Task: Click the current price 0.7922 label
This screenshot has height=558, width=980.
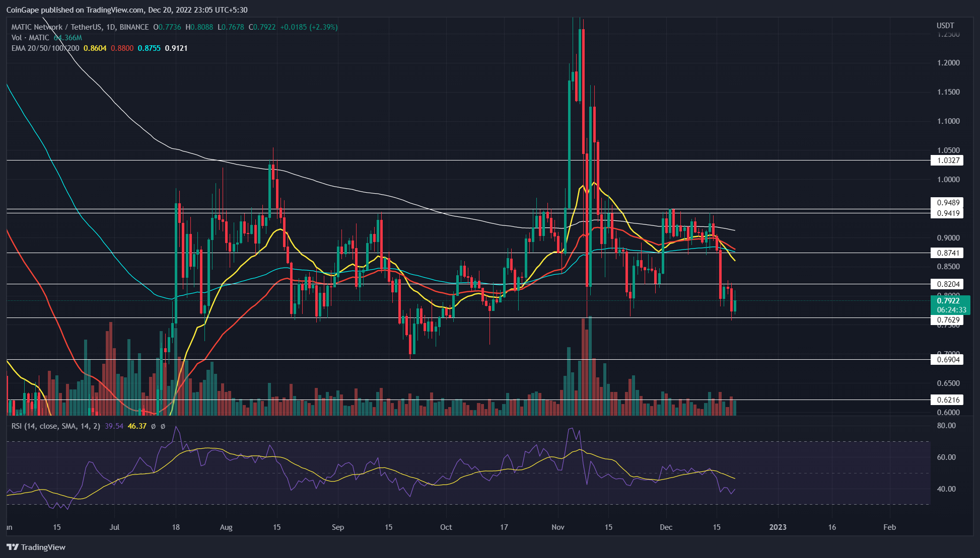Action: pyautogui.click(x=950, y=301)
